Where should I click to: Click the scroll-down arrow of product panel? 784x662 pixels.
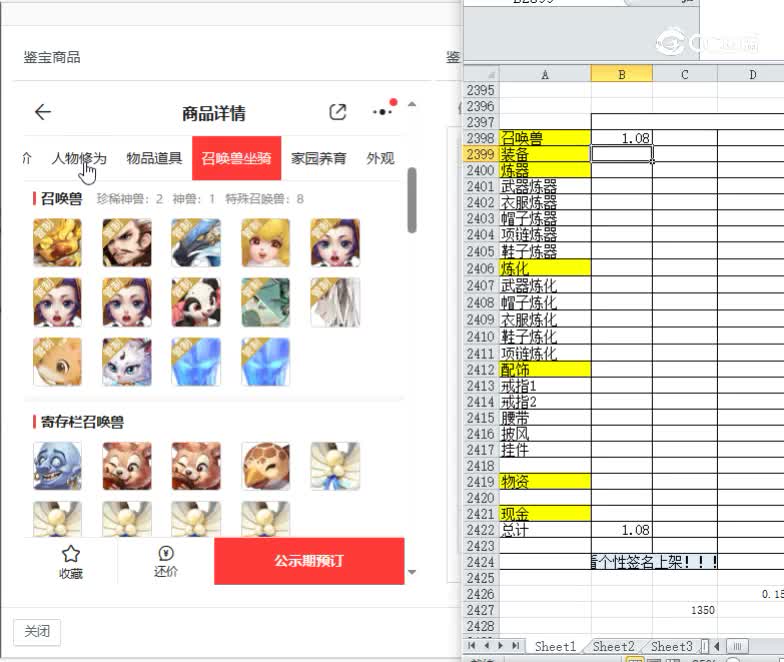click(412, 572)
